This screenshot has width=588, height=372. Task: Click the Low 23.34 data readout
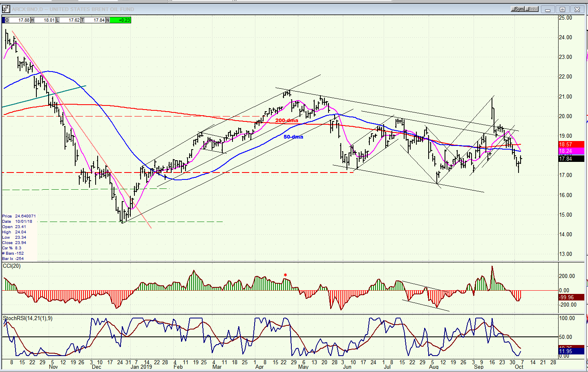[x=14, y=238]
